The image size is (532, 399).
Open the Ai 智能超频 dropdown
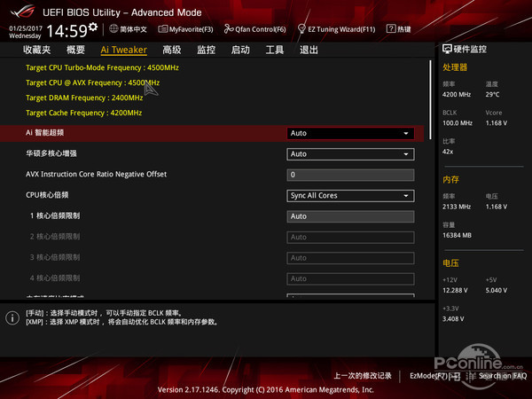(x=350, y=133)
